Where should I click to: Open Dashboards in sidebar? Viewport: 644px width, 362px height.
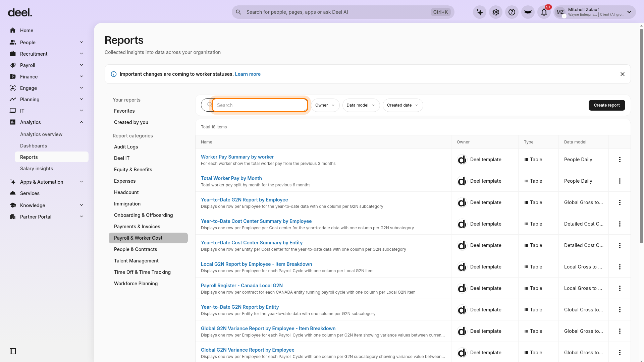(34, 146)
